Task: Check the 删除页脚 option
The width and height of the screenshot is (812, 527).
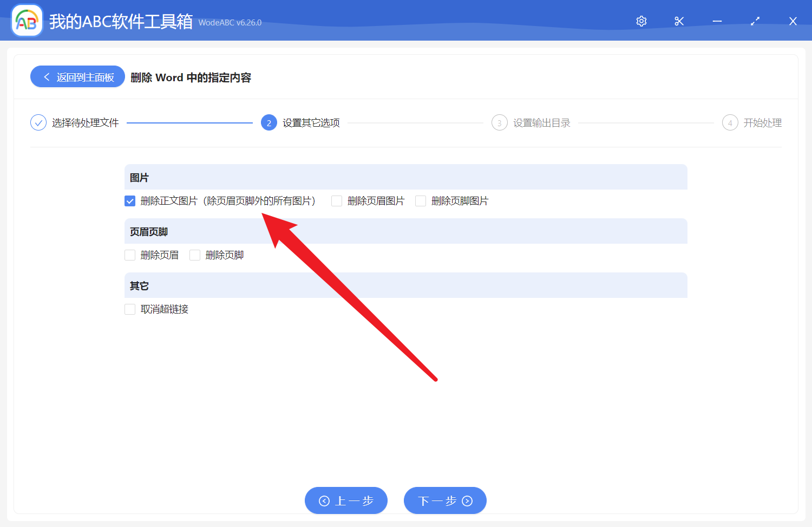Action: [x=195, y=255]
